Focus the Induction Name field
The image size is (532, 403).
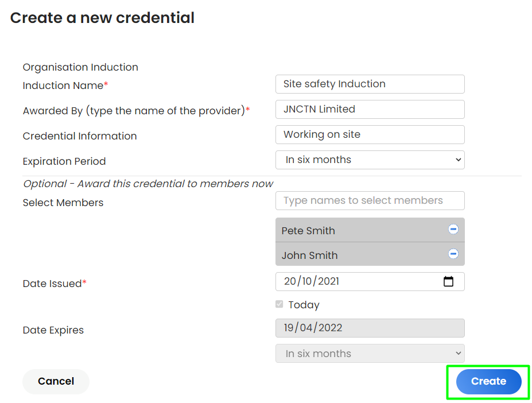370,84
